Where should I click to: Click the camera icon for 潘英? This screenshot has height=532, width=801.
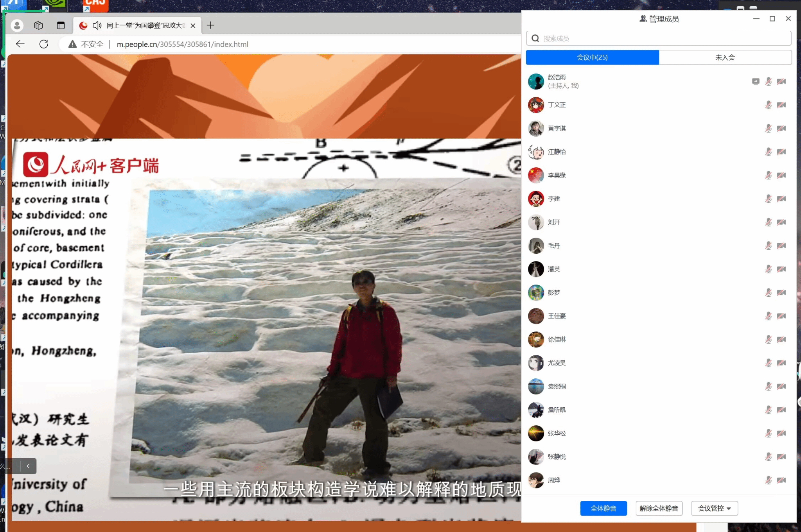(x=781, y=269)
